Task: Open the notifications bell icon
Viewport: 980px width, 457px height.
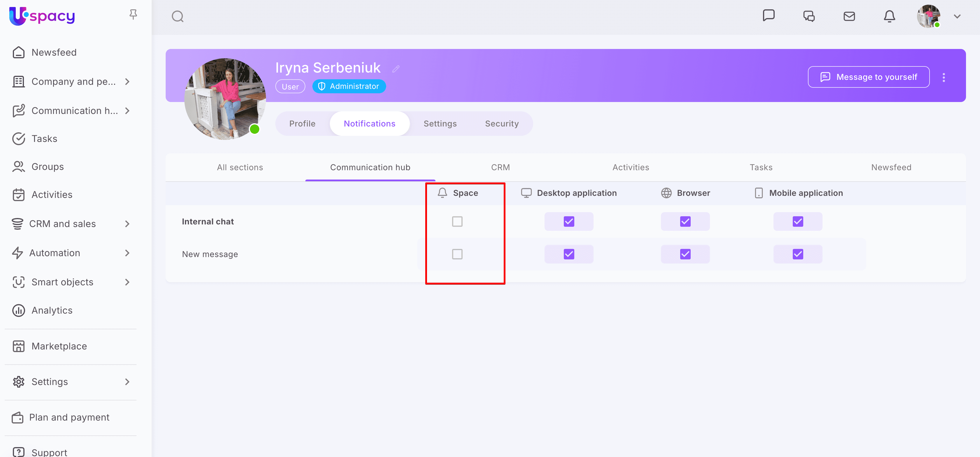Action: pyautogui.click(x=889, y=16)
